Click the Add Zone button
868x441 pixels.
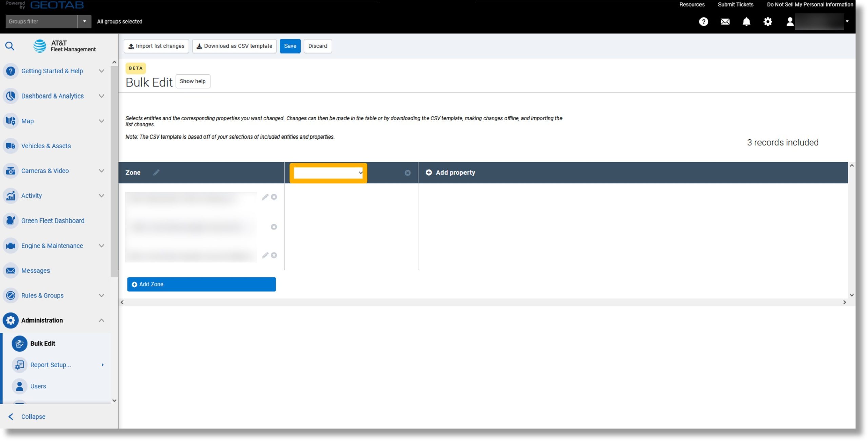(201, 285)
